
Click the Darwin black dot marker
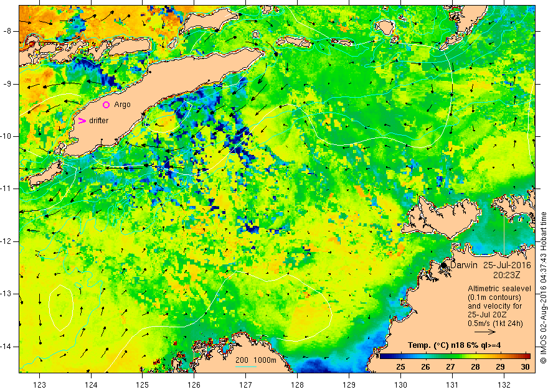pos(444,265)
